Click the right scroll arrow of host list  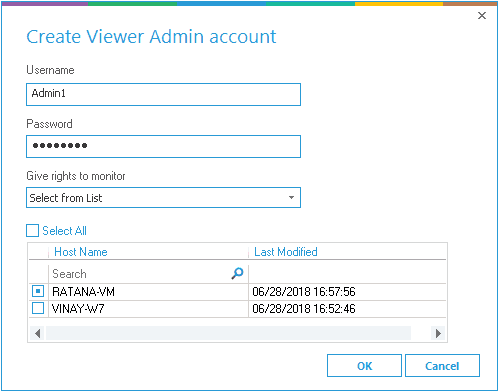(x=438, y=333)
